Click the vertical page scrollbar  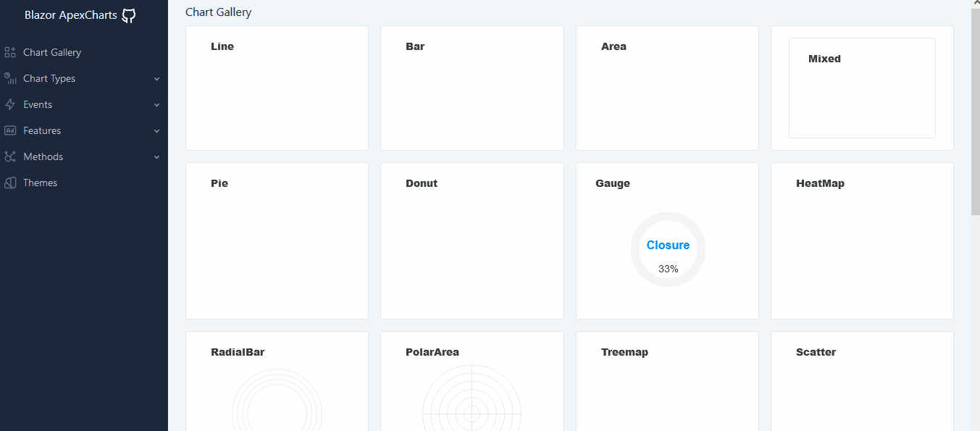(975, 109)
